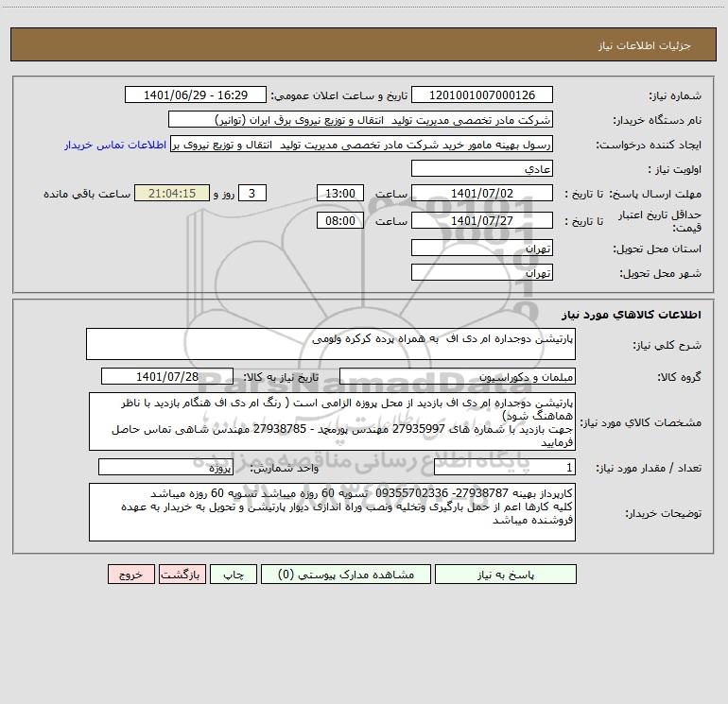
Task: Click the جزئیات اطلاعات نیاز header title
Action: click(645, 45)
